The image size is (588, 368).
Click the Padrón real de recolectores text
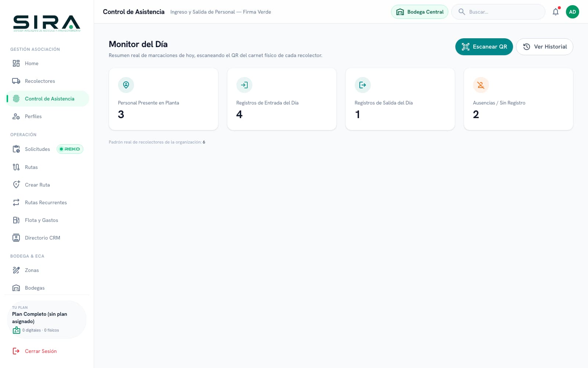click(157, 142)
